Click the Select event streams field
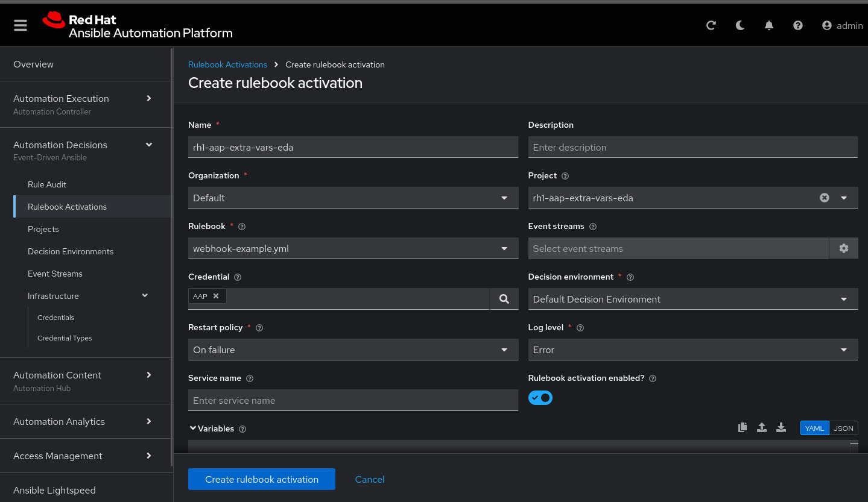This screenshot has width=868, height=502. (x=679, y=248)
